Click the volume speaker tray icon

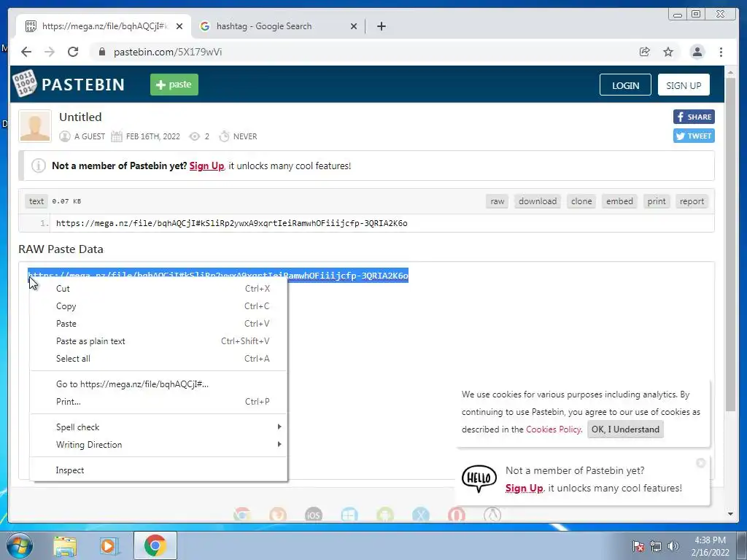pos(673,546)
